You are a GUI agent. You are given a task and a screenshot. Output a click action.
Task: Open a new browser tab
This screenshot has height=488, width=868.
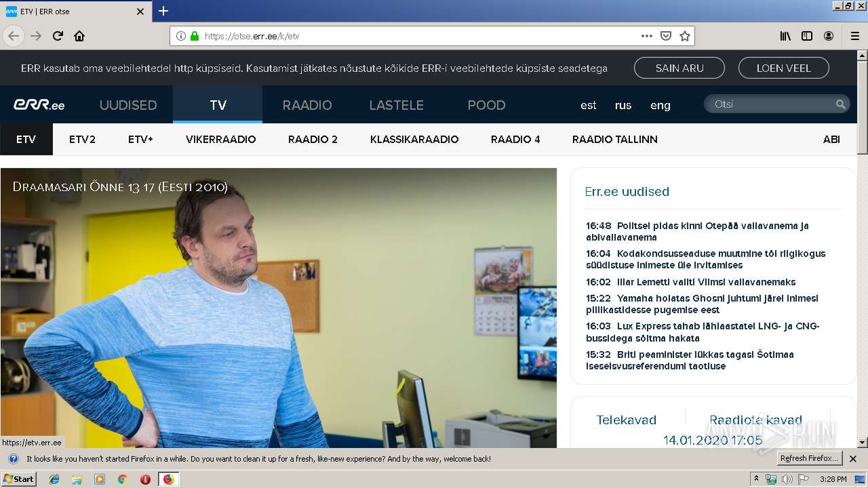[x=163, y=11]
